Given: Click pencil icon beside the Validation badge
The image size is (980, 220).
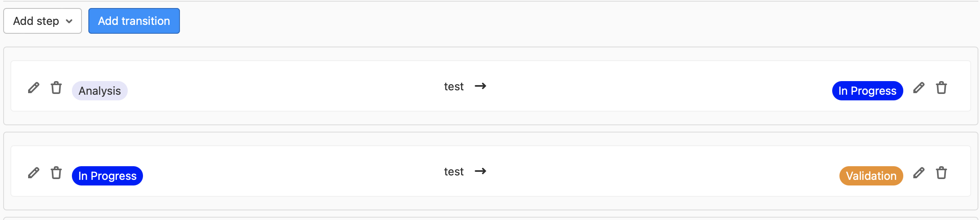Looking at the screenshot, I should click(x=919, y=173).
